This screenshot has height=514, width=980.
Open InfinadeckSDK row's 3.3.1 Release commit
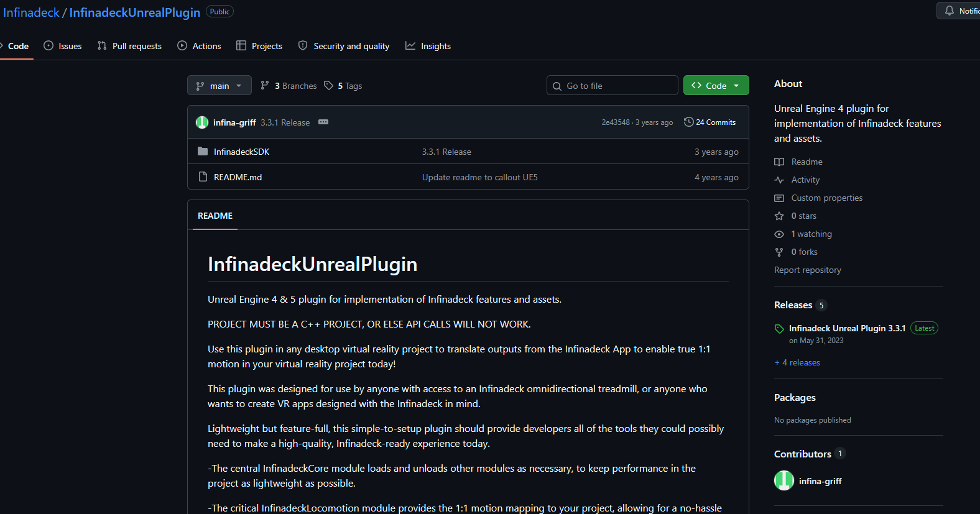click(446, 152)
